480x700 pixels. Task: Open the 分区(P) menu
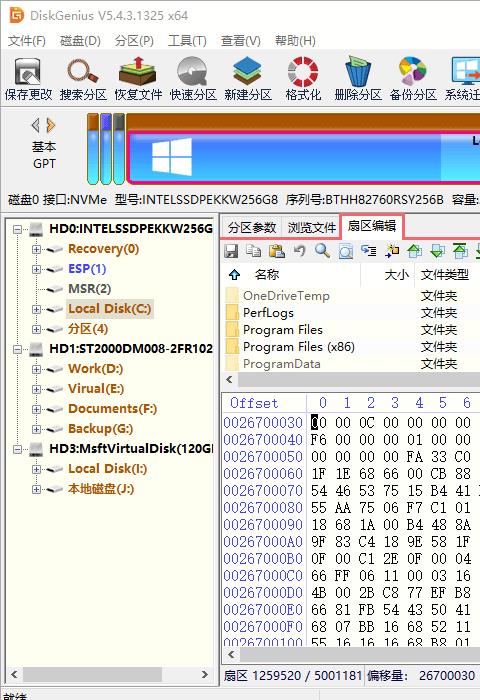coord(134,41)
